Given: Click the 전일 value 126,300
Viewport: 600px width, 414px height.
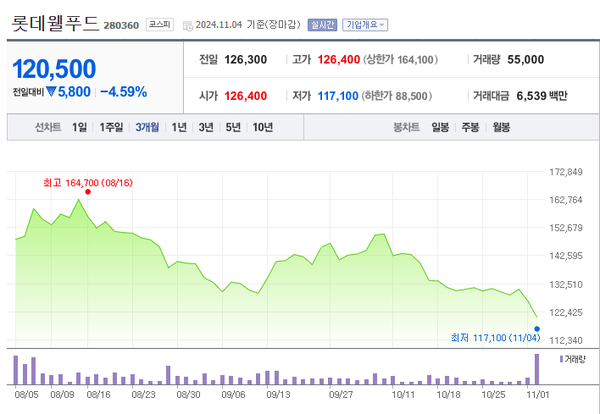Looking at the screenshot, I should (246, 60).
